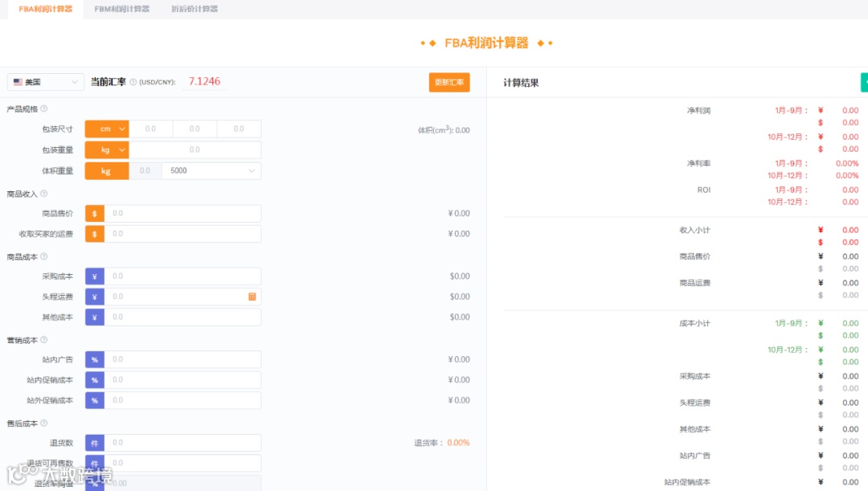Click the 其他成本 input field
This screenshot has width=868, height=491.
point(182,317)
